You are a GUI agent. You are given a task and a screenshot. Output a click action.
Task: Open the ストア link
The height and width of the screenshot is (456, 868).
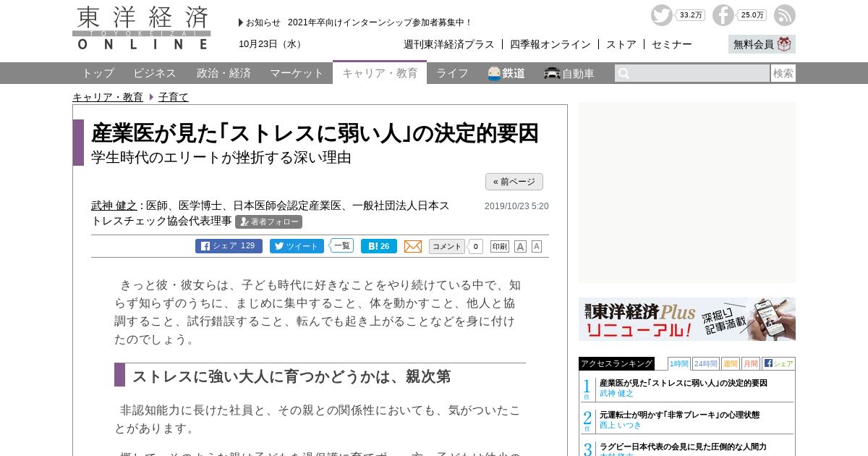(621, 44)
